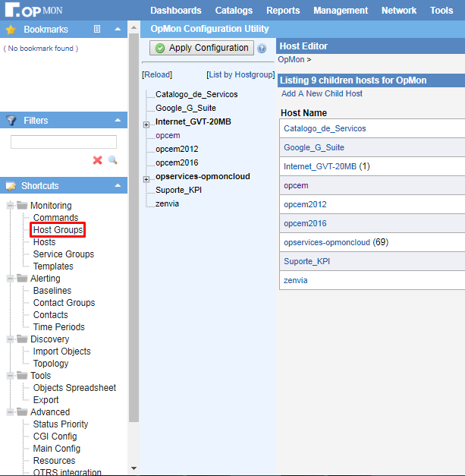Collapse the Filters panel arrow
This screenshot has height=476, width=465.
[118, 120]
